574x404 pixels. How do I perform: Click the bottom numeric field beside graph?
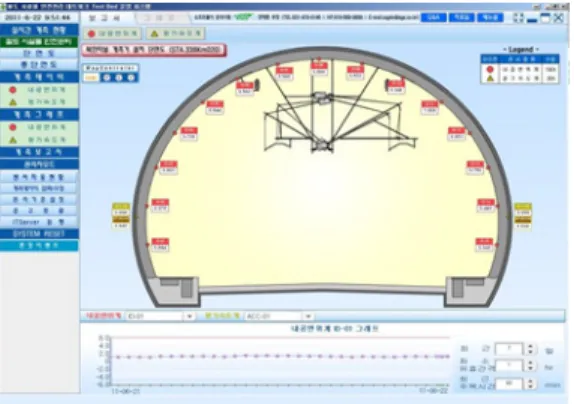[509, 383]
